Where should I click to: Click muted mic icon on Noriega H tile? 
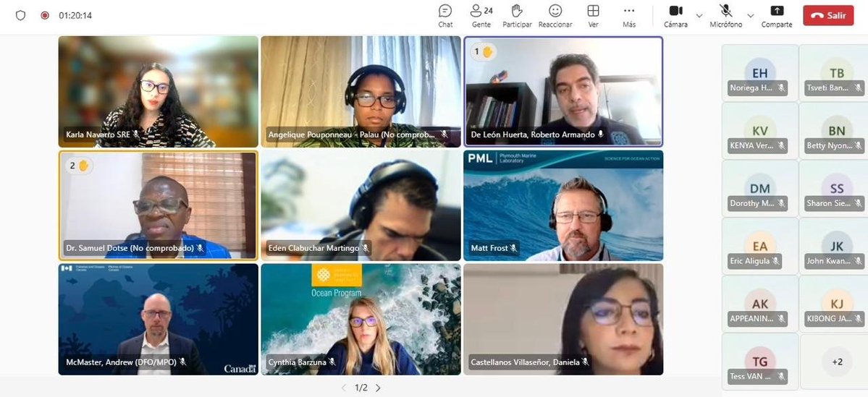[x=781, y=88]
